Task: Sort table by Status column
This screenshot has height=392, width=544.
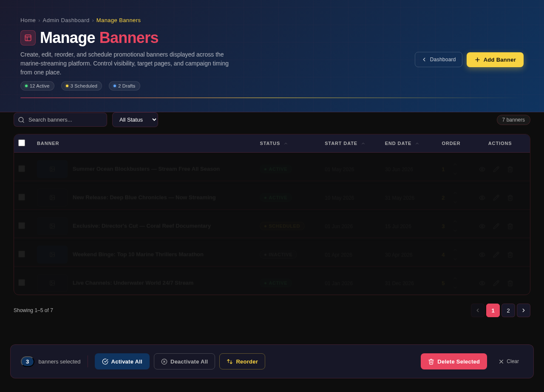Action: [x=274, y=143]
